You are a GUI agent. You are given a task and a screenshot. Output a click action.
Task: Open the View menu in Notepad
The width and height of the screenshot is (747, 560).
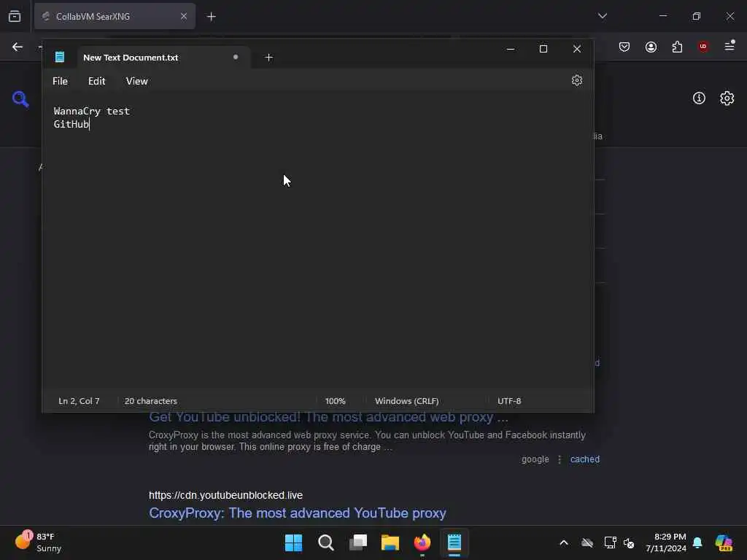[136, 81]
